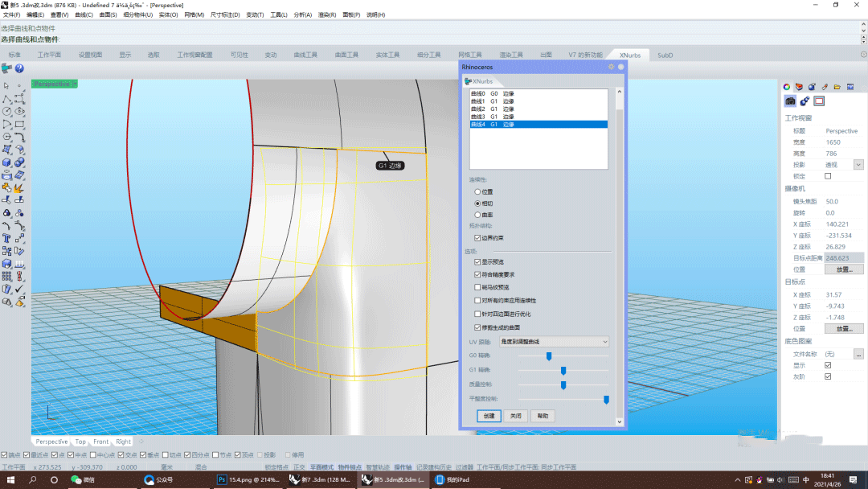Tick the 锁定 checkbox in viewport properties
868x489 pixels.
[x=828, y=176]
